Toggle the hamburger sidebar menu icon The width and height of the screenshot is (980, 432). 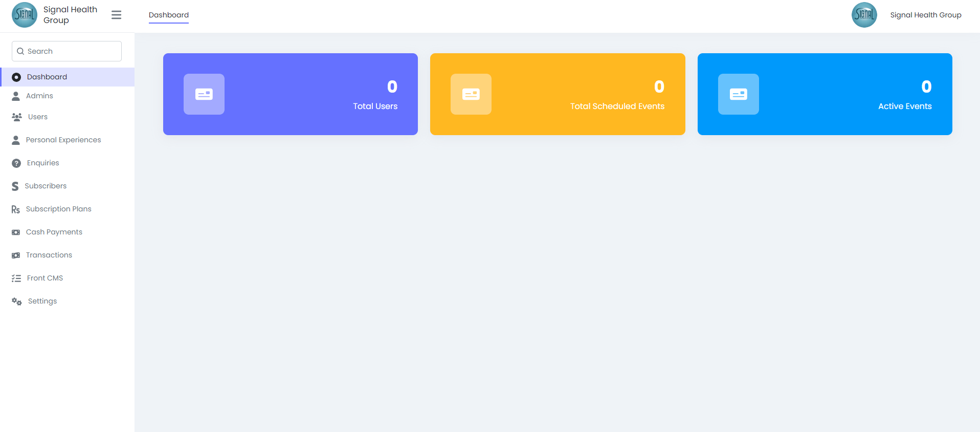[116, 15]
